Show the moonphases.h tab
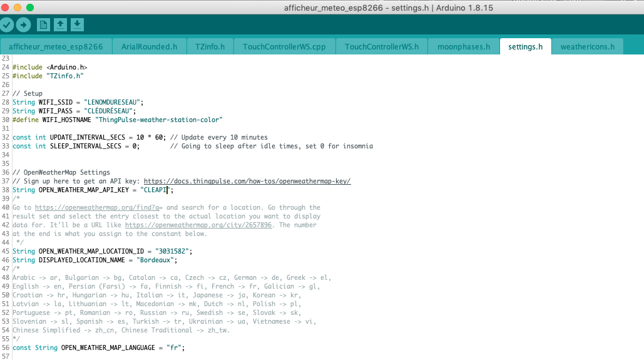Image resolution: width=644 pixels, height=360 pixels. coord(464,46)
